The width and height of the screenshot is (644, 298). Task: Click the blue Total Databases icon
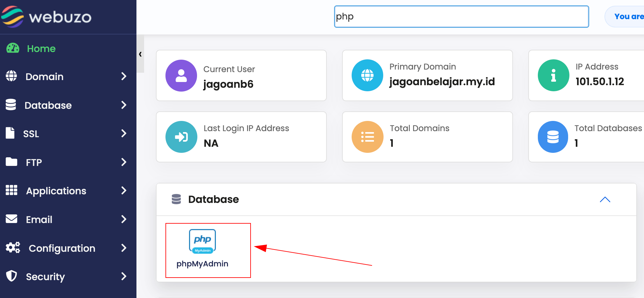[x=553, y=137]
